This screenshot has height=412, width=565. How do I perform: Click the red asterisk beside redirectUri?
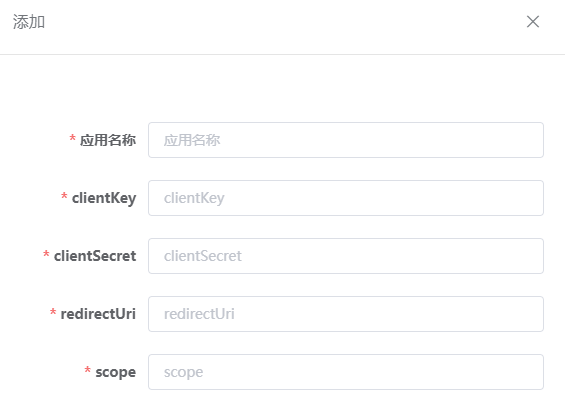coord(53,313)
